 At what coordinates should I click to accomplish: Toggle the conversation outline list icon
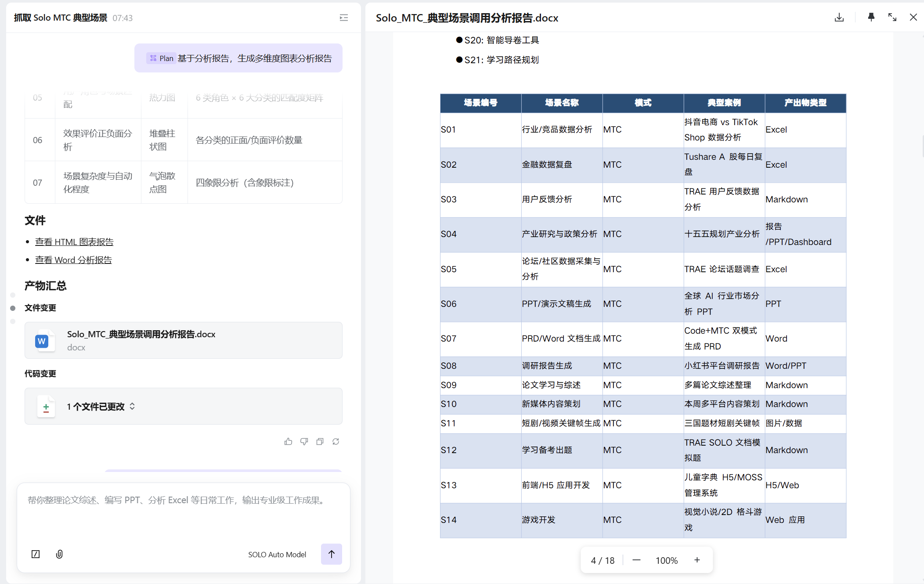pyautogui.click(x=344, y=18)
